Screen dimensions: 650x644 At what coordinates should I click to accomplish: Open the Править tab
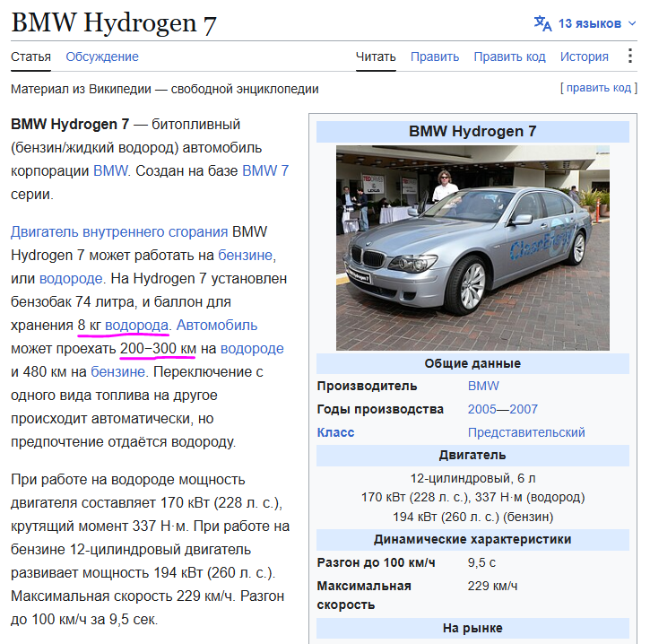[x=435, y=57]
